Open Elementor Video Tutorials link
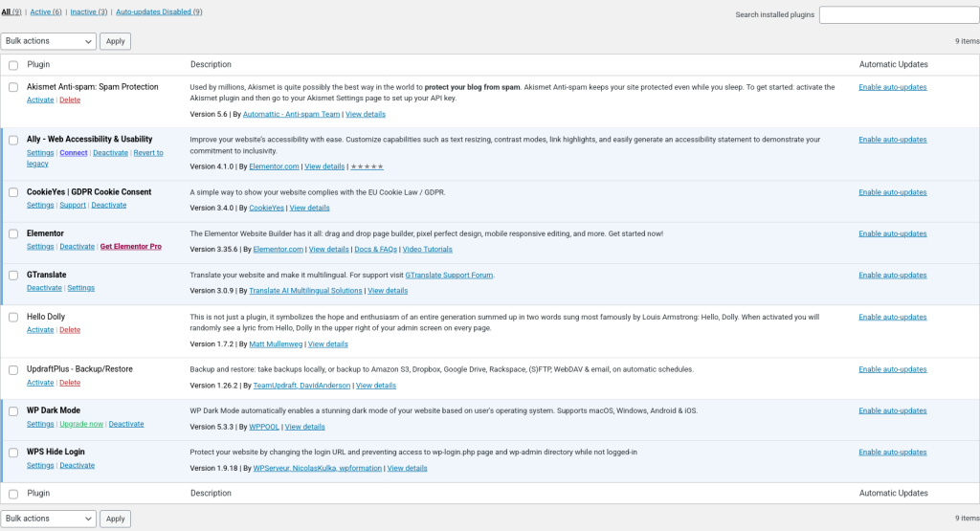Viewport: 980px width, 531px height. pyautogui.click(x=427, y=250)
